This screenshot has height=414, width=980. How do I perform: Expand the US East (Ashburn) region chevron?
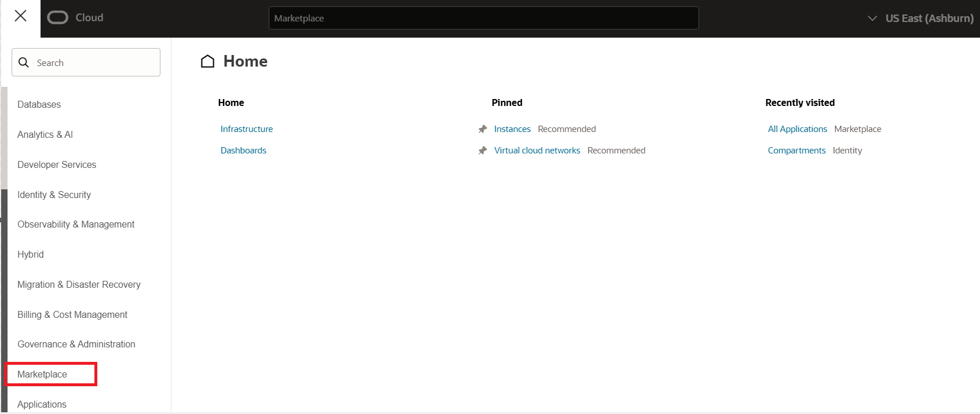point(872,19)
